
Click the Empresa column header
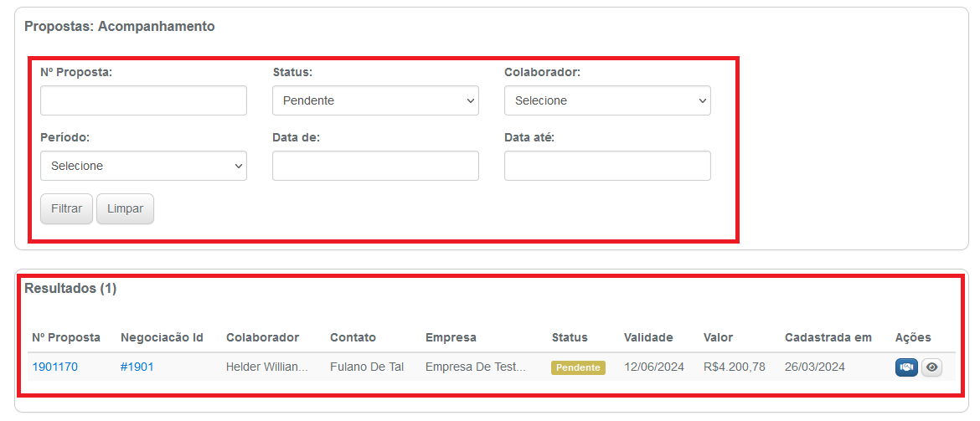coord(451,337)
